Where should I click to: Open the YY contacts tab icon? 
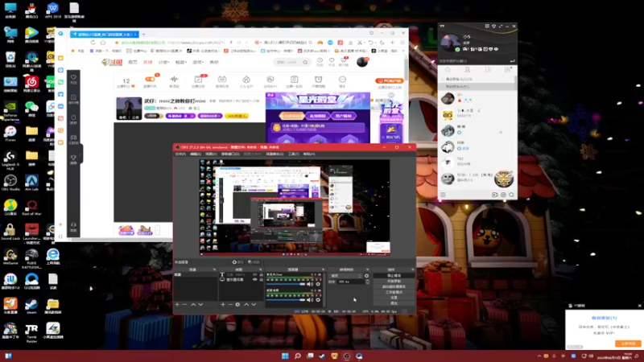468,70
